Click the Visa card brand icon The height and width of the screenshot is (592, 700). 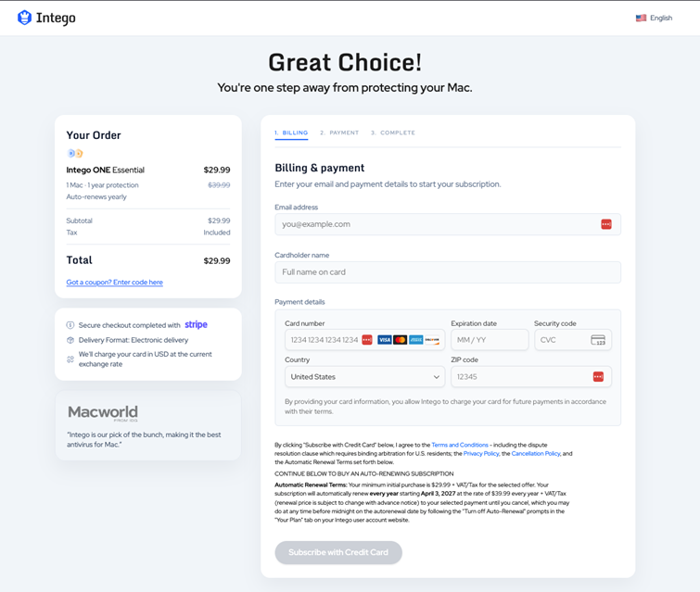384,340
